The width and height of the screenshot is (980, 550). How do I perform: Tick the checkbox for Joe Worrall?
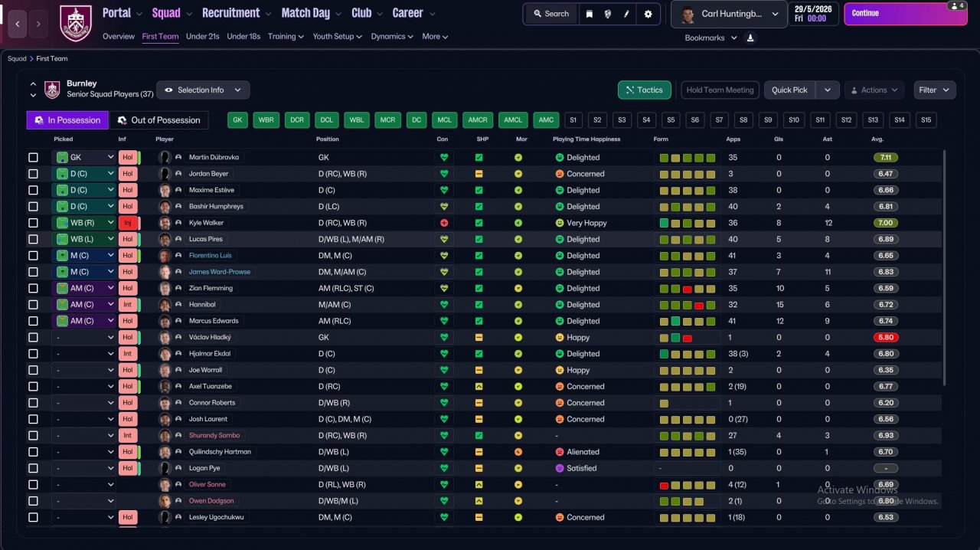(x=33, y=370)
